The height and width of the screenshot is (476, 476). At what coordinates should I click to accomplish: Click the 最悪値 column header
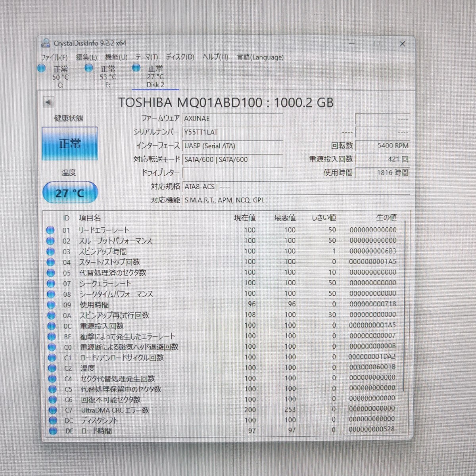(x=285, y=217)
